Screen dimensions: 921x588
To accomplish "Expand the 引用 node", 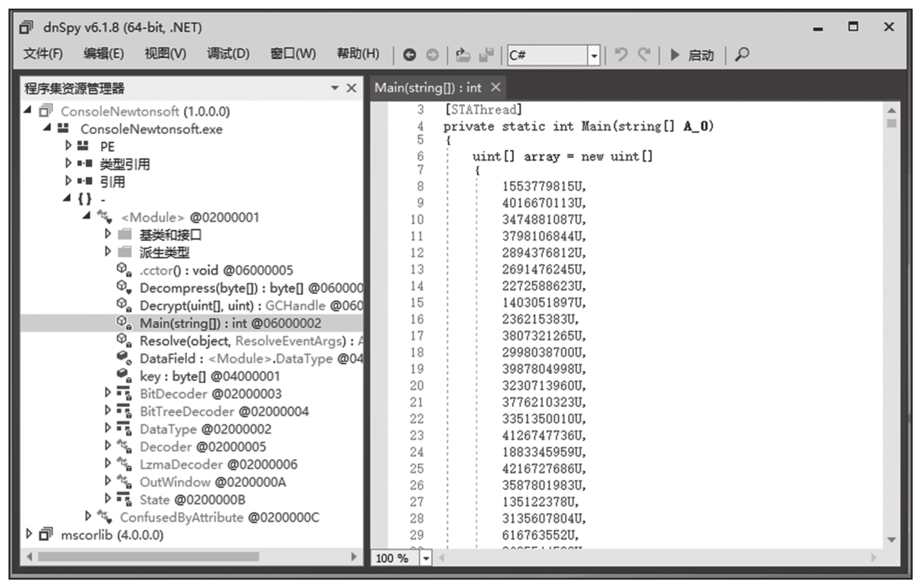I will (x=67, y=182).
